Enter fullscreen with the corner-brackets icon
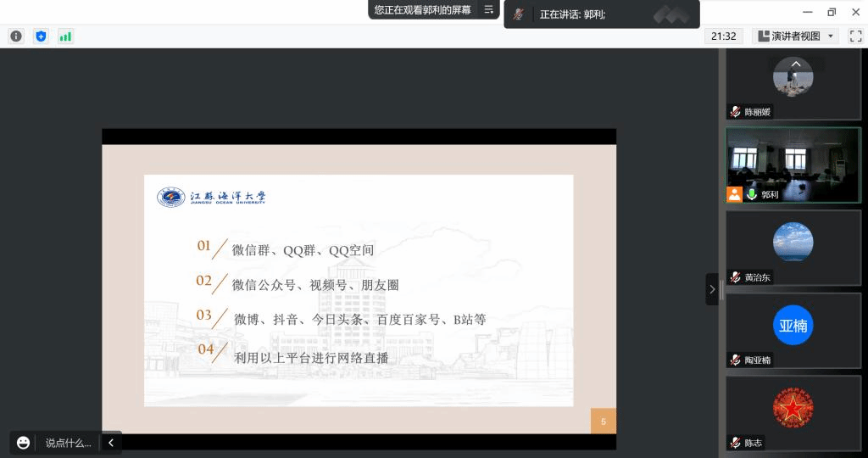 (855, 36)
